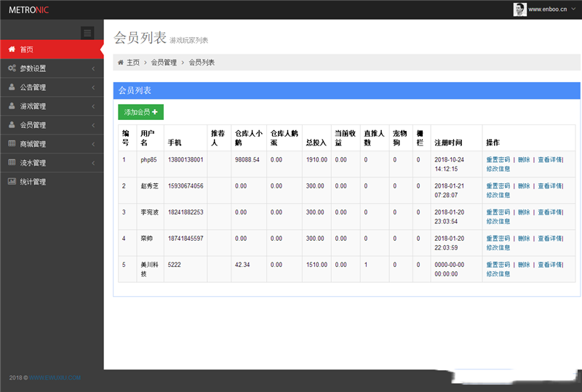The image size is (582, 392).
Task: Click 查看详情 for user 赵秀芝
Action: tap(550, 186)
